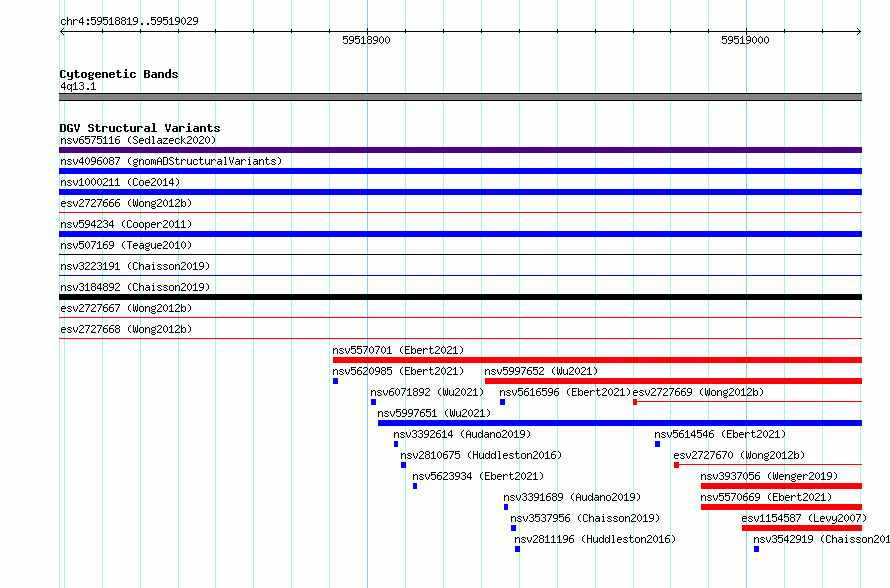Click the nsv3537956 (Chaisson2019) label
Viewport: 890px width, 588px height.
pos(585,518)
